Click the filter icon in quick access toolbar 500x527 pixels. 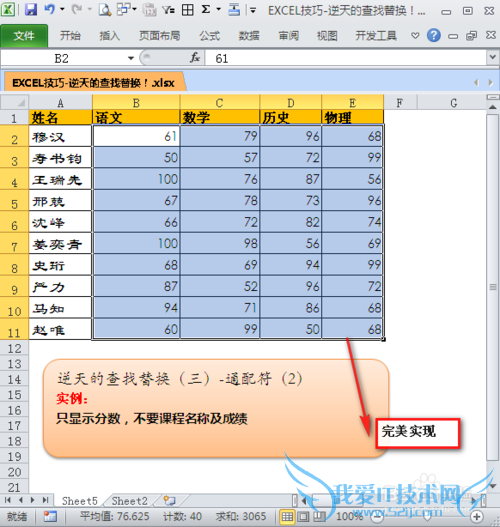168,10
